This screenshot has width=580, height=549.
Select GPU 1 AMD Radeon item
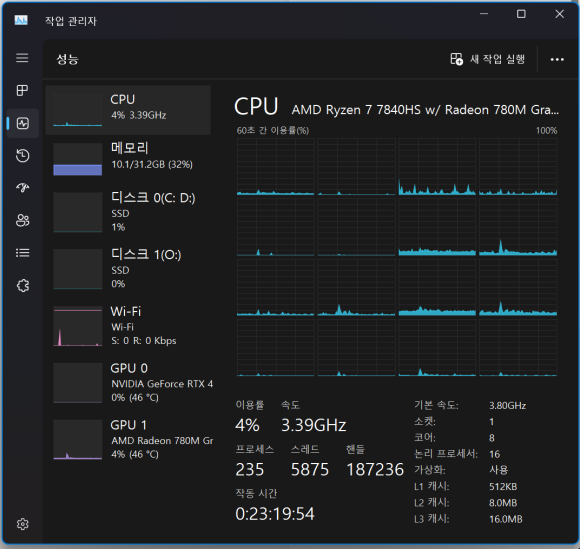pos(128,439)
